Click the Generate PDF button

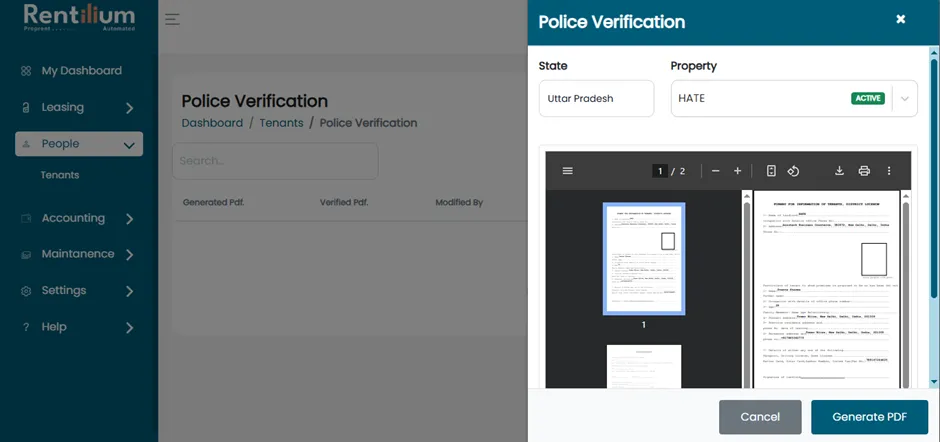point(870,417)
